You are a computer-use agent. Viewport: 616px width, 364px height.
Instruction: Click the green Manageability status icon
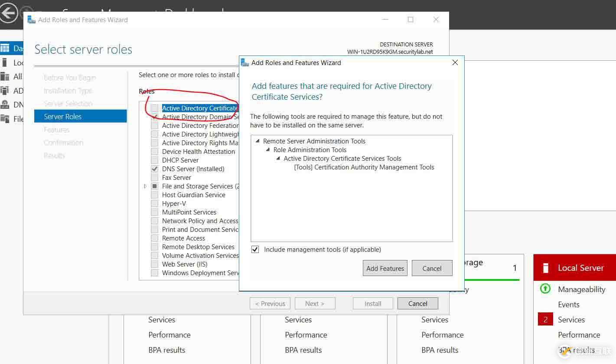[545, 289]
